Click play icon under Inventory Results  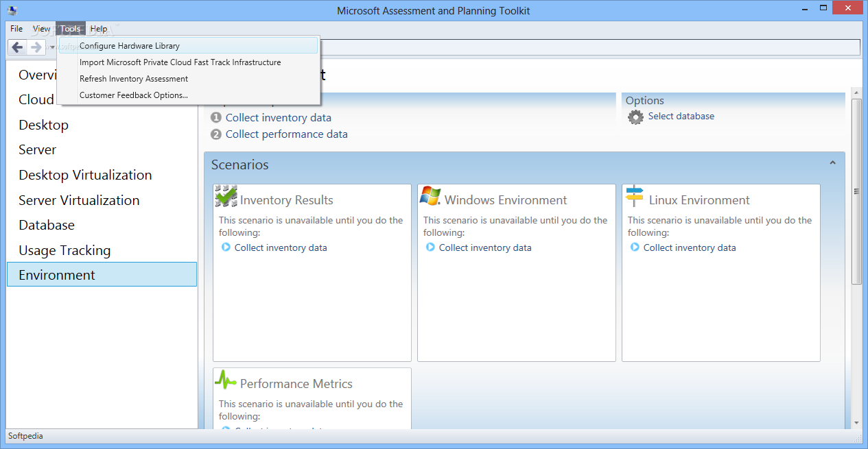click(x=226, y=247)
